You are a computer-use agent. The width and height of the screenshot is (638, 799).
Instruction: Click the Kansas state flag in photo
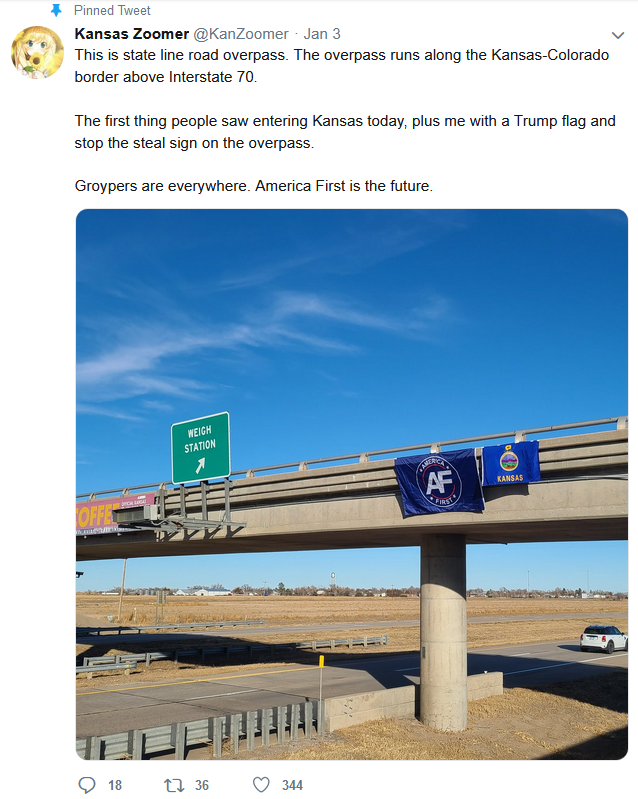(x=510, y=463)
